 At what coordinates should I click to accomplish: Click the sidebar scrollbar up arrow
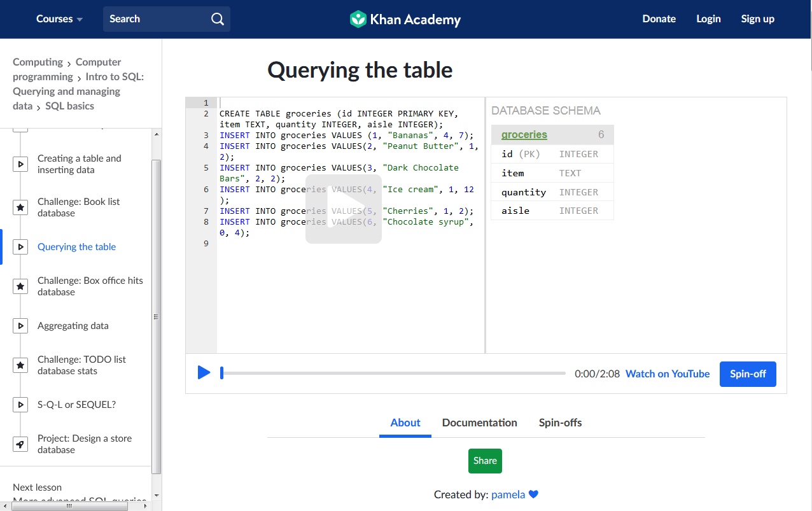[157, 133]
